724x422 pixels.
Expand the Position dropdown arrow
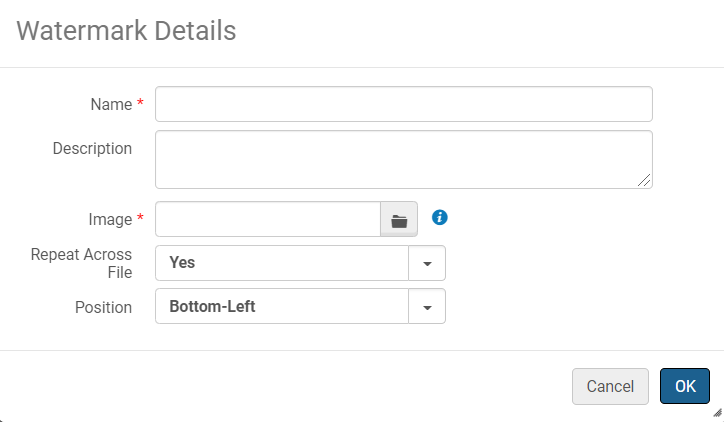[427, 308]
